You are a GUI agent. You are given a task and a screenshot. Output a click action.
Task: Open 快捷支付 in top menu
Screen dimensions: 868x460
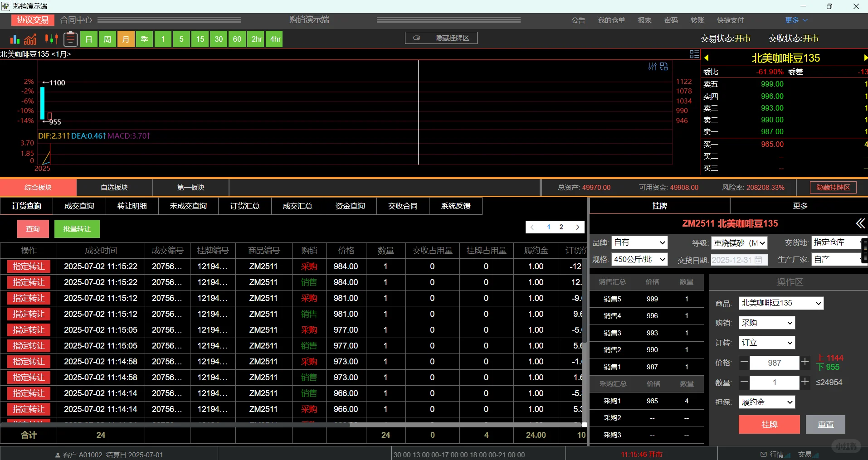tap(730, 20)
